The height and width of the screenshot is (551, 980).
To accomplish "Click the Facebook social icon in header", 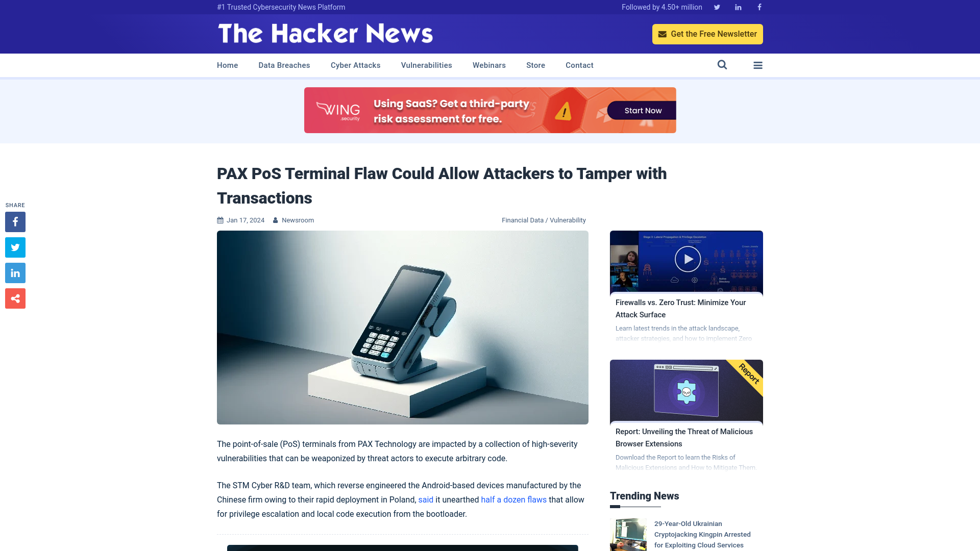I will coord(758,7).
